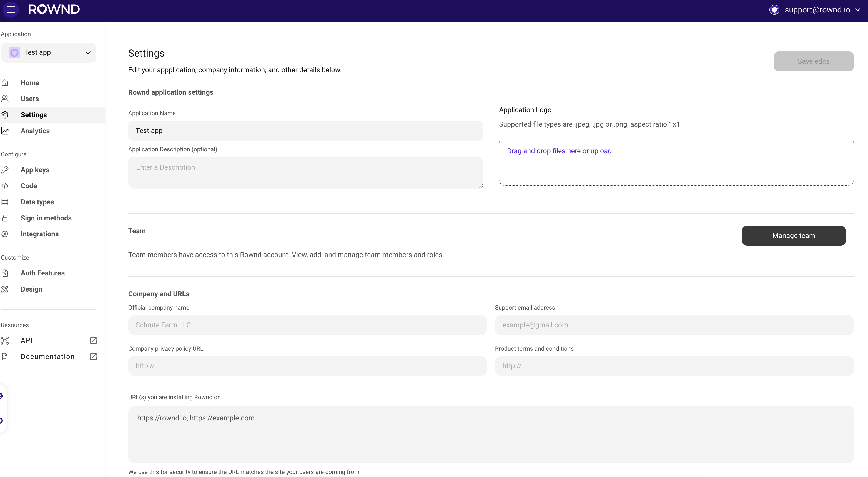Click the Official company name field
The image size is (868, 477).
(307, 325)
